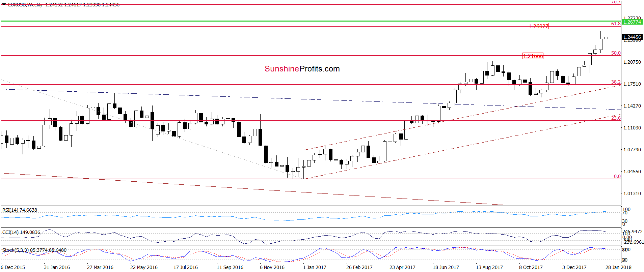Click the 50.0 Fibonacci level label
Image resolution: width=644 pixels, height=272 pixels.
coord(616,53)
